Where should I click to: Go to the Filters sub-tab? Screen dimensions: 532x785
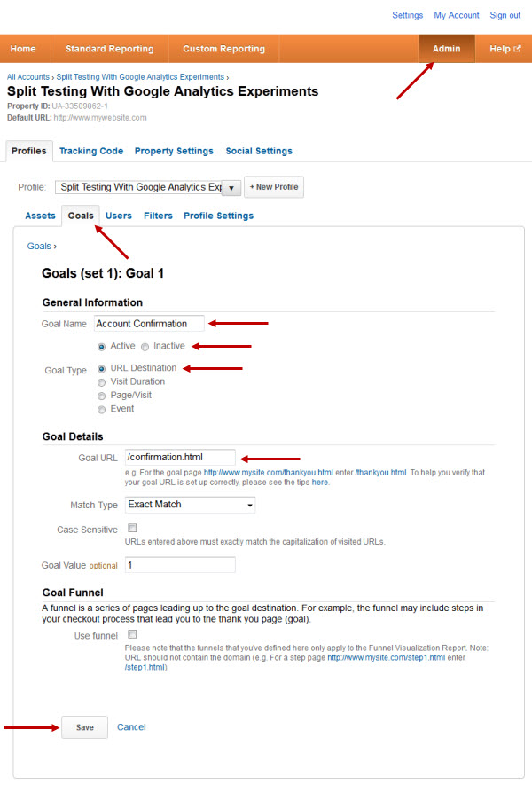(158, 216)
